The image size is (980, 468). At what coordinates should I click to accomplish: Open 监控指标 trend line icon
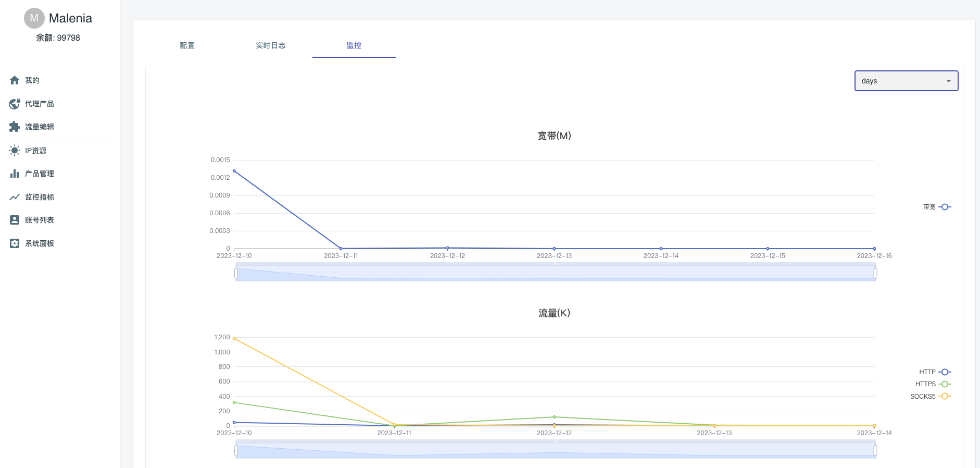click(x=15, y=197)
